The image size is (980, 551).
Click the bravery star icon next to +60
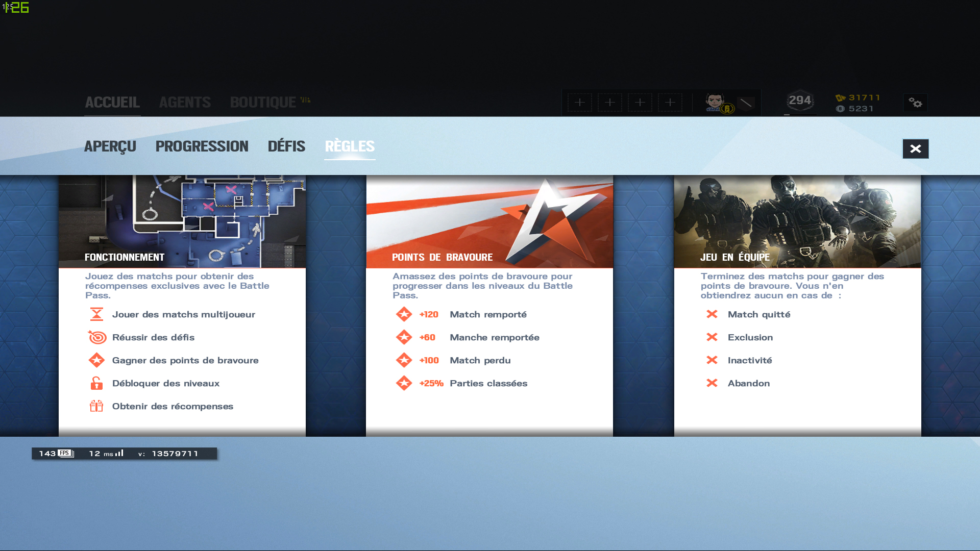404,337
